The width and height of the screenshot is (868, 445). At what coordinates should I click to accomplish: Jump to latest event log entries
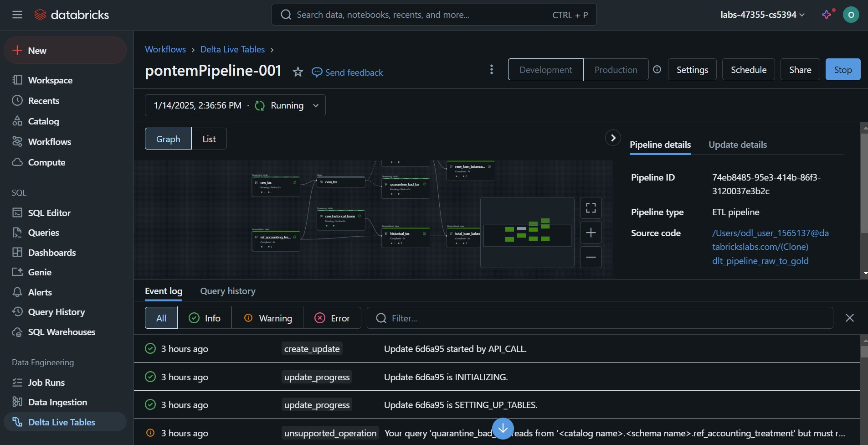tap(503, 429)
